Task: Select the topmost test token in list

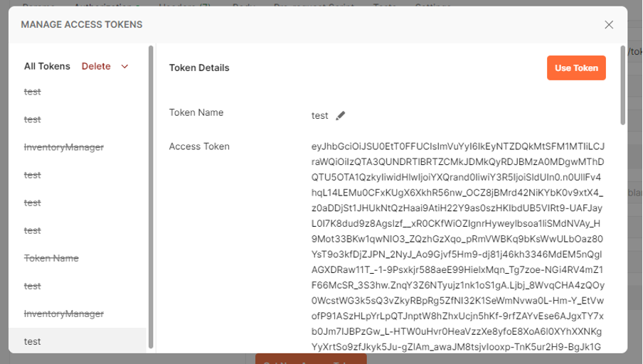Action: pos(33,92)
